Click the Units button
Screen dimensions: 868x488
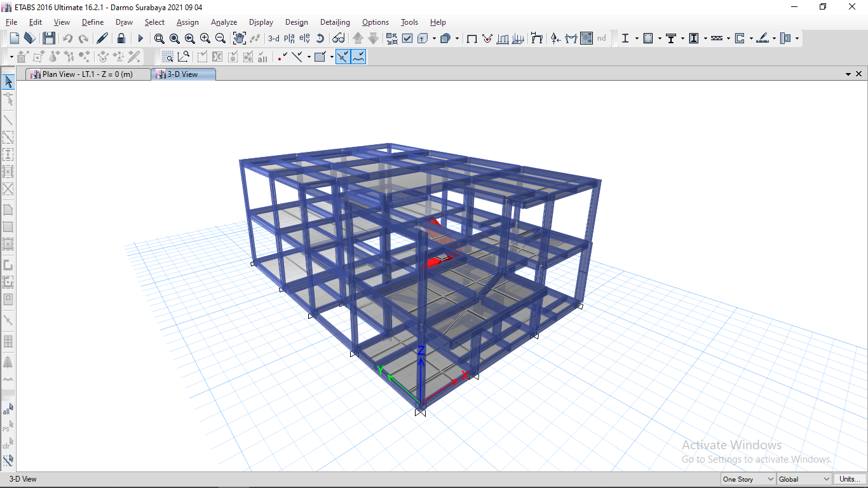click(850, 479)
